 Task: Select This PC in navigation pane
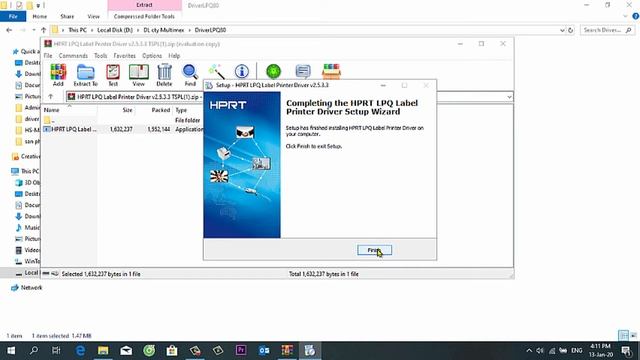pyautogui.click(x=25, y=171)
